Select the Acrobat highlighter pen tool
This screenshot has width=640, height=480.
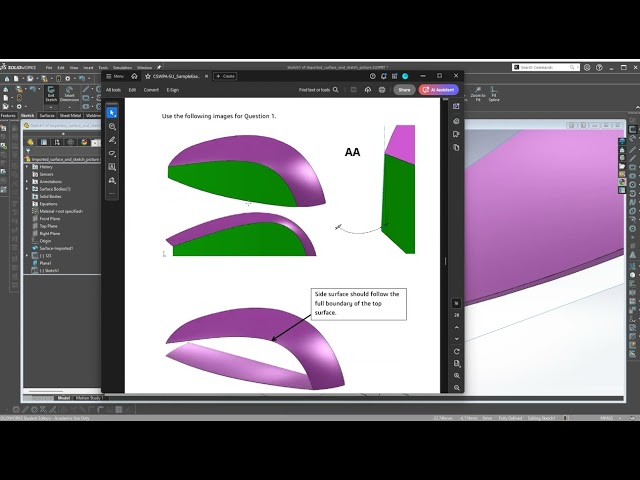112,140
